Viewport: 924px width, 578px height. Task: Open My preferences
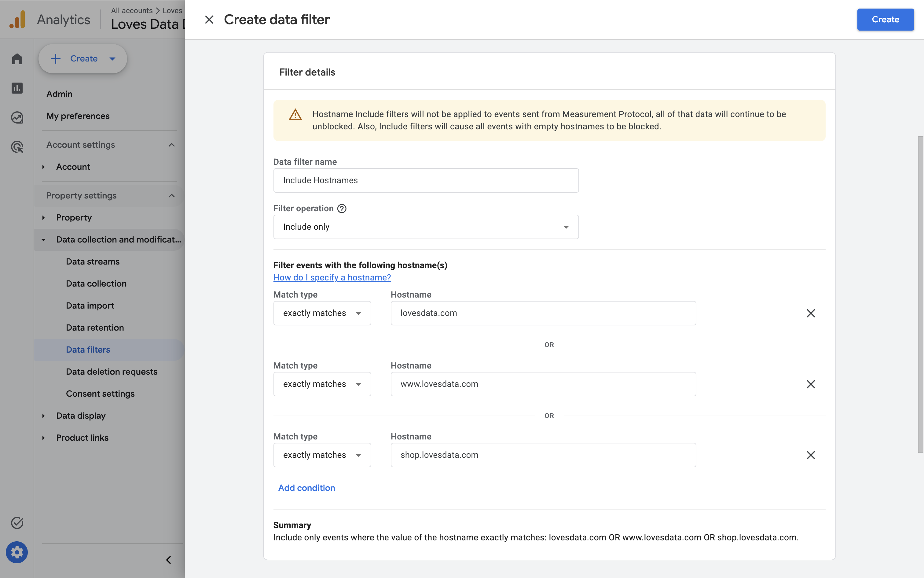pos(78,116)
